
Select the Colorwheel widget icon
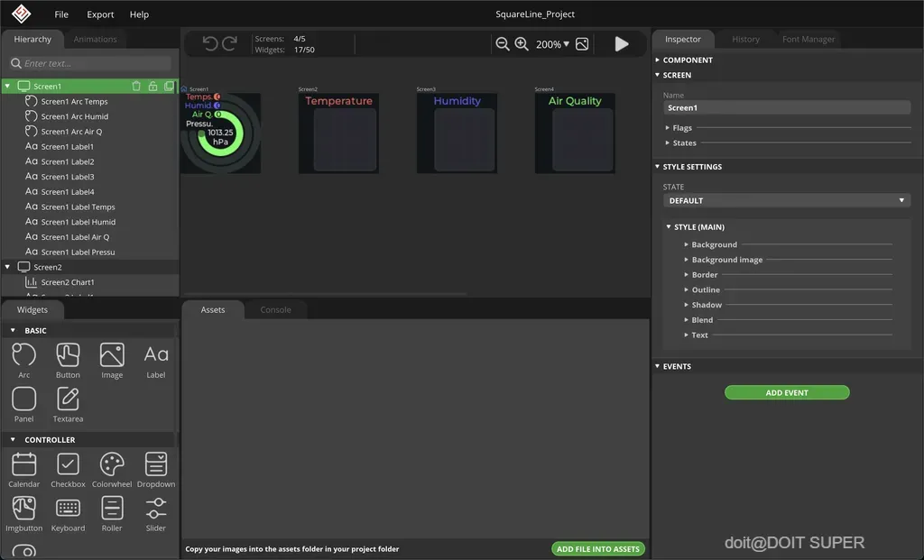pyautogui.click(x=111, y=464)
